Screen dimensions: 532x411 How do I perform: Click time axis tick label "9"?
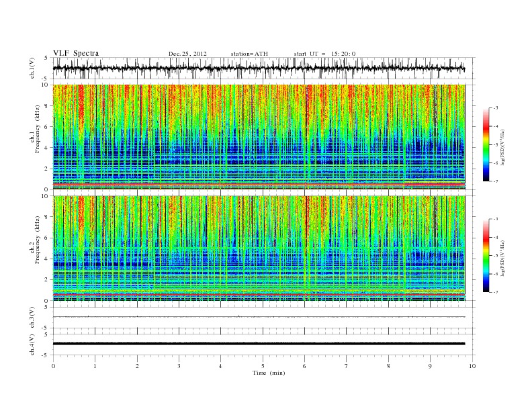click(x=430, y=366)
